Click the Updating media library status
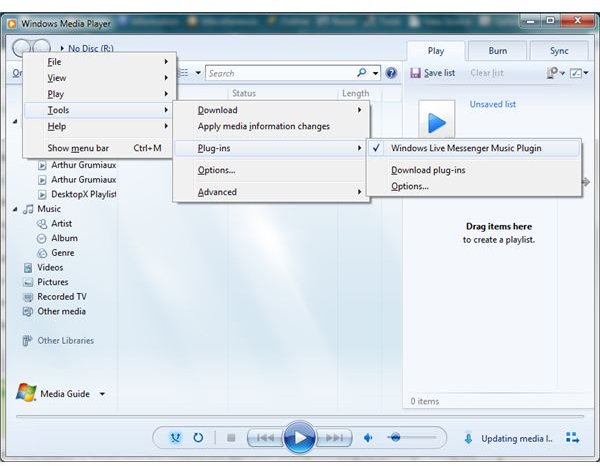 (517, 438)
